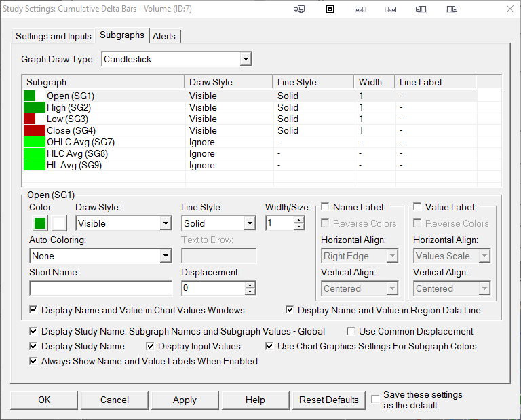This screenshot has width=521, height=420.
Task: Click the monitor-with-arrow icon in title bar
Action: click(x=299, y=9)
